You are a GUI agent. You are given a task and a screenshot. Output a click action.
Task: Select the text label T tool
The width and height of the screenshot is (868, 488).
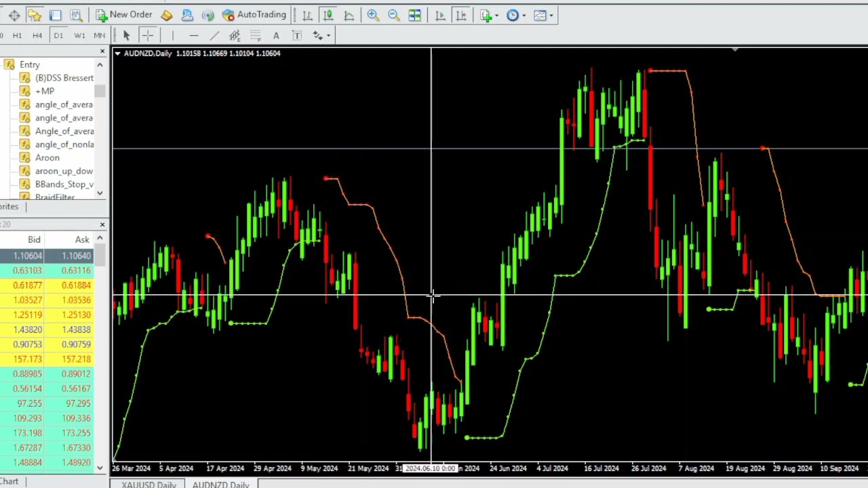[297, 35]
